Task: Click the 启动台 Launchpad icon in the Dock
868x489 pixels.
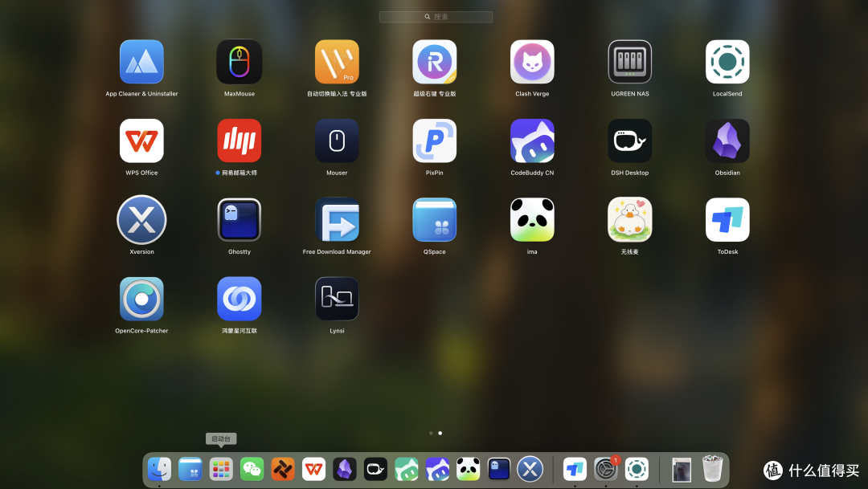Action: 221,469
